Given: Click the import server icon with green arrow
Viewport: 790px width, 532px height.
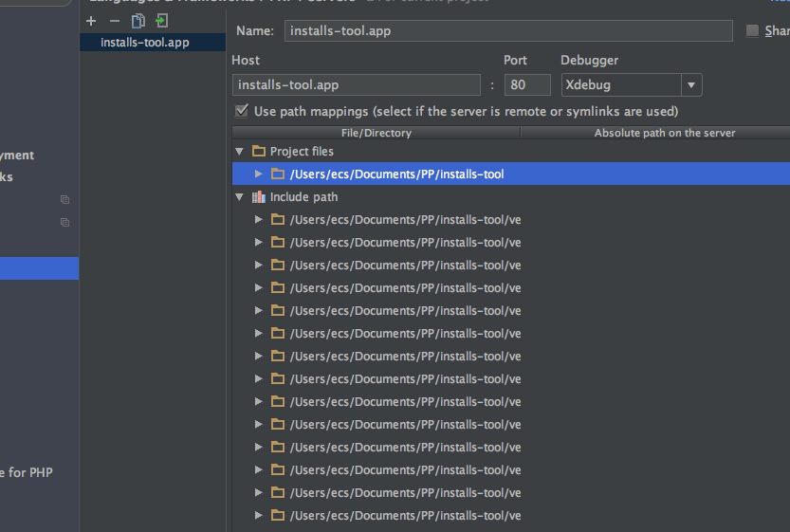Looking at the screenshot, I should (x=162, y=21).
